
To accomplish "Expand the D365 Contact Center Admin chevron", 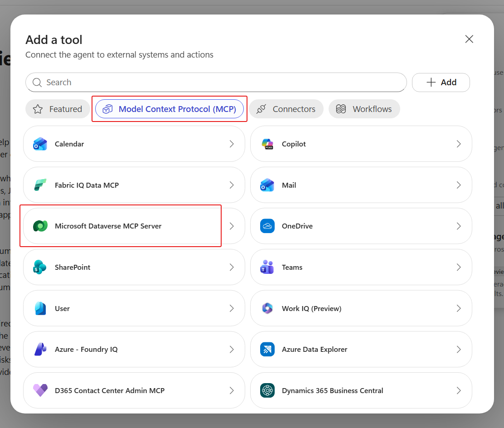I will pos(232,390).
